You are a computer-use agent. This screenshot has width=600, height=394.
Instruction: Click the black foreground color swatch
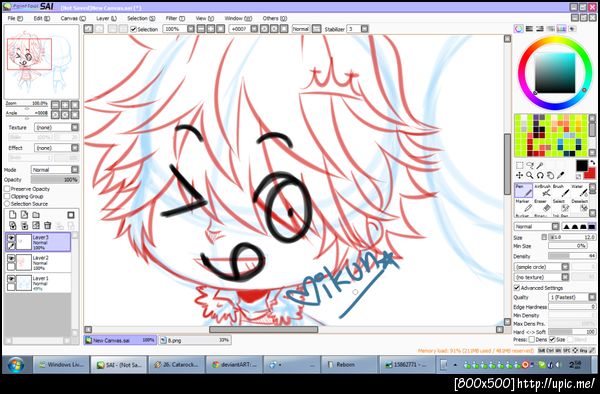[x=582, y=166]
